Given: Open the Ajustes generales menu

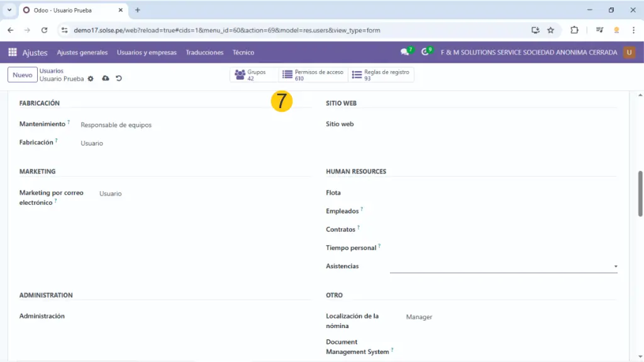Looking at the screenshot, I should pos(82,53).
